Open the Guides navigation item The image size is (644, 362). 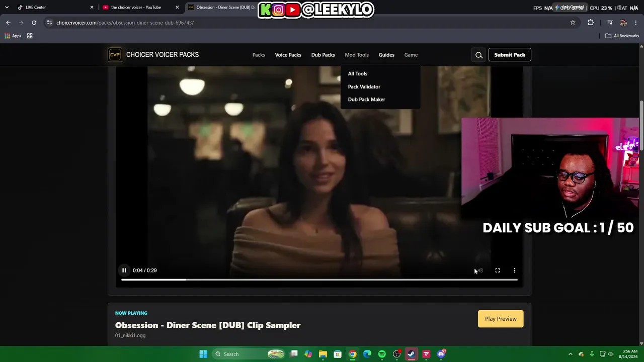(386, 55)
